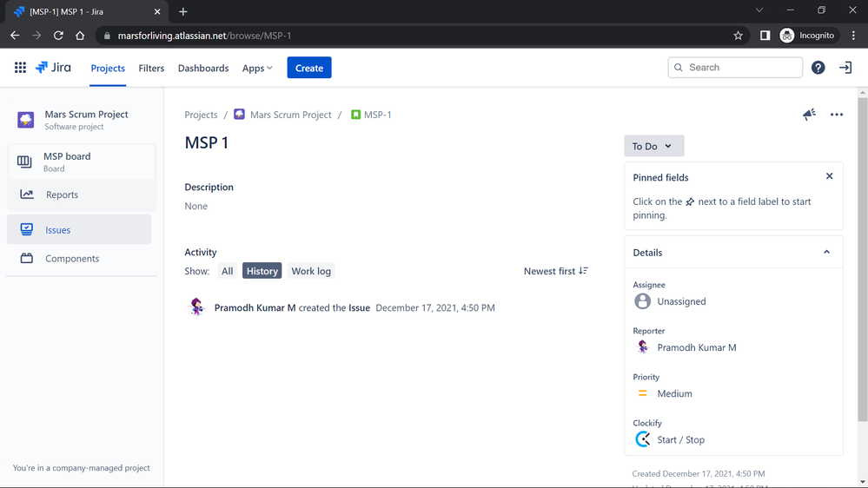Image resolution: width=868 pixels, height=488 pixels.
Task: Open Components in sidebar
Action: pyautogui.click(x=79, y=259)
